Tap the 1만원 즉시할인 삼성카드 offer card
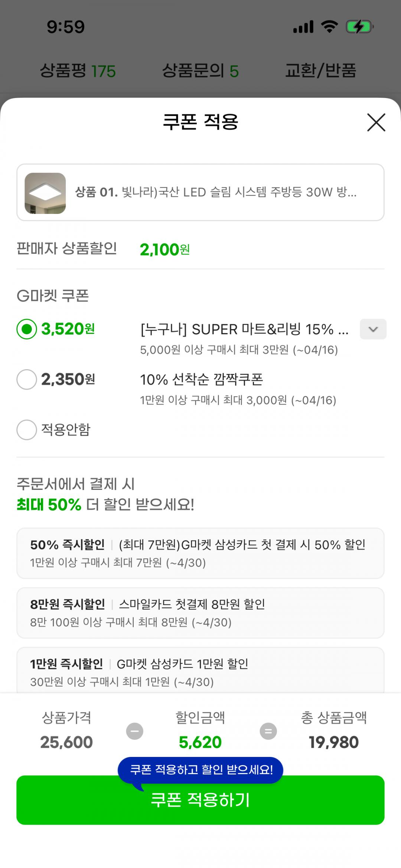The height and width of the screenshot is (868, 401). coord(200,672)
